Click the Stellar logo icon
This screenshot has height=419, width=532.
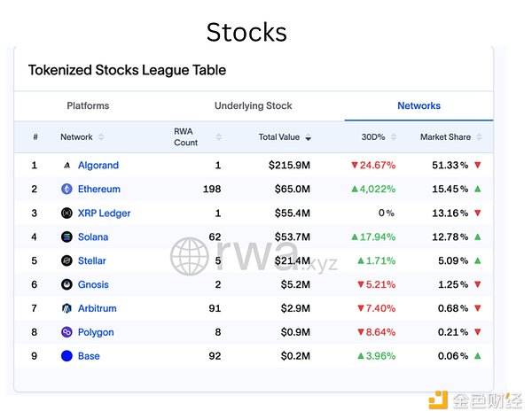point(66,261)
